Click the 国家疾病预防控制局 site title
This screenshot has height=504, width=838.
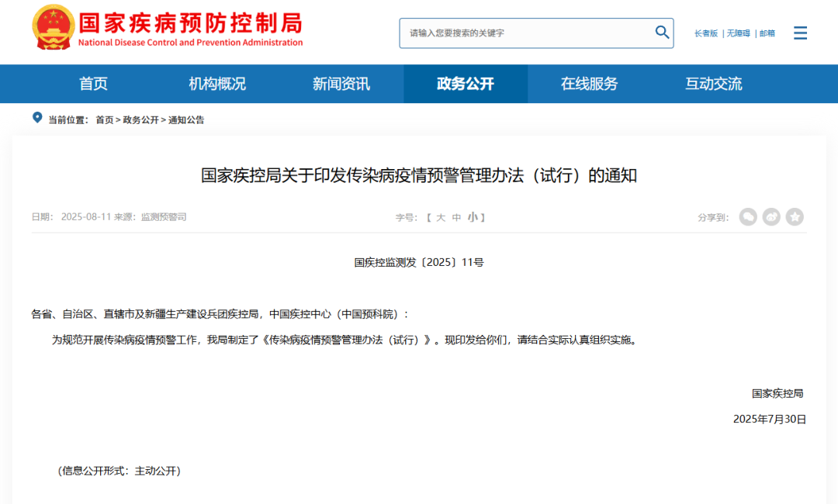coord(191,23)
